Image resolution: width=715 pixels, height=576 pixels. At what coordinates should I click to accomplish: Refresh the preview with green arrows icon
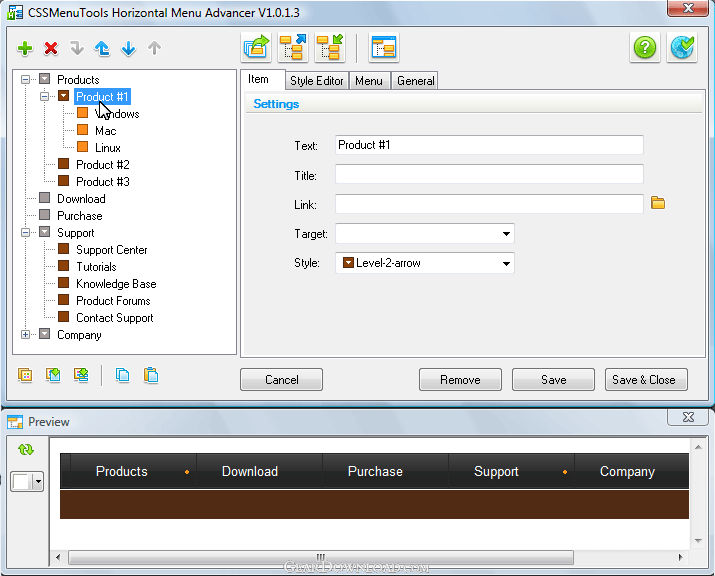click(26, 450)
